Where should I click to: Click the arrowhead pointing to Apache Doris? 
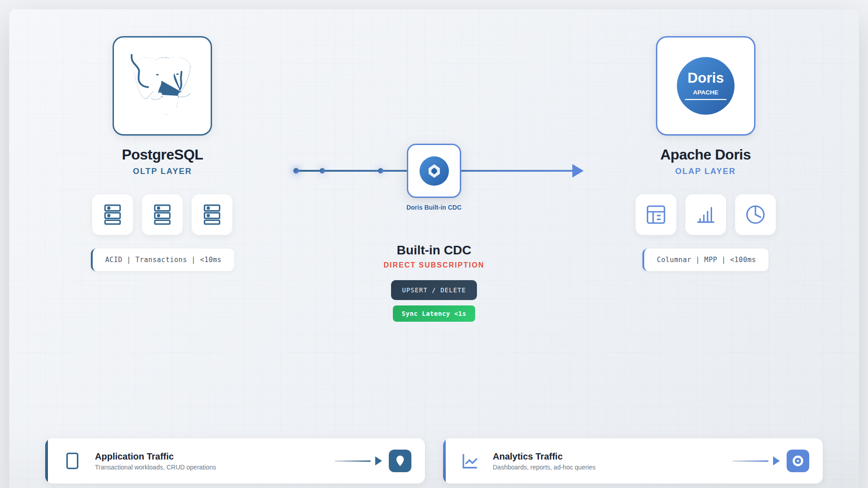point(577,171)
